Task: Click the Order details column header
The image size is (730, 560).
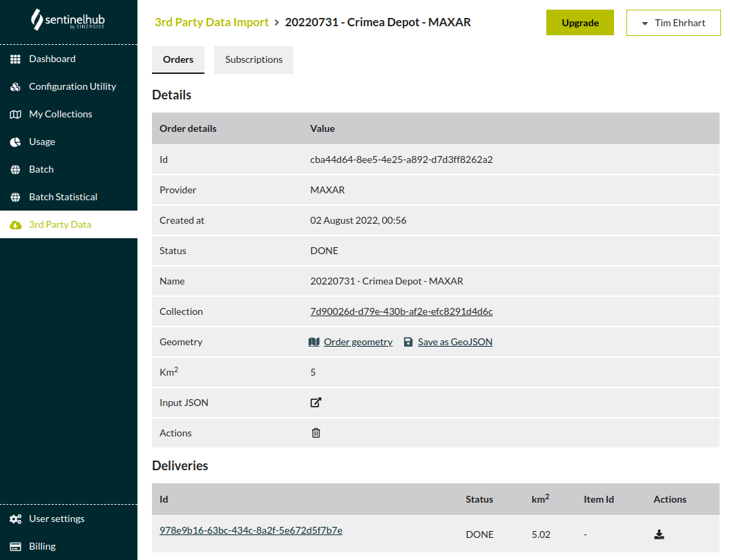Action: pos(188,128)
